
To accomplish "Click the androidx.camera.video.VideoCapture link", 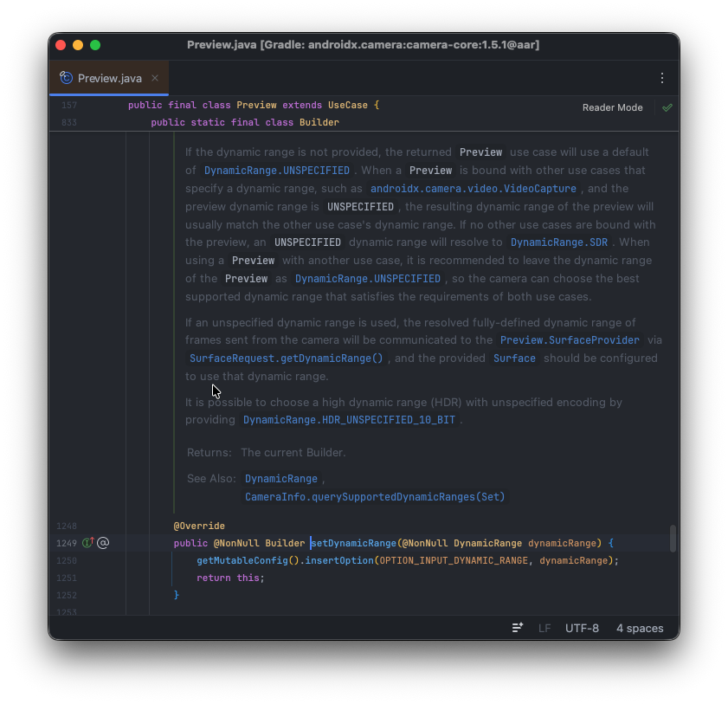I will 473,189.
